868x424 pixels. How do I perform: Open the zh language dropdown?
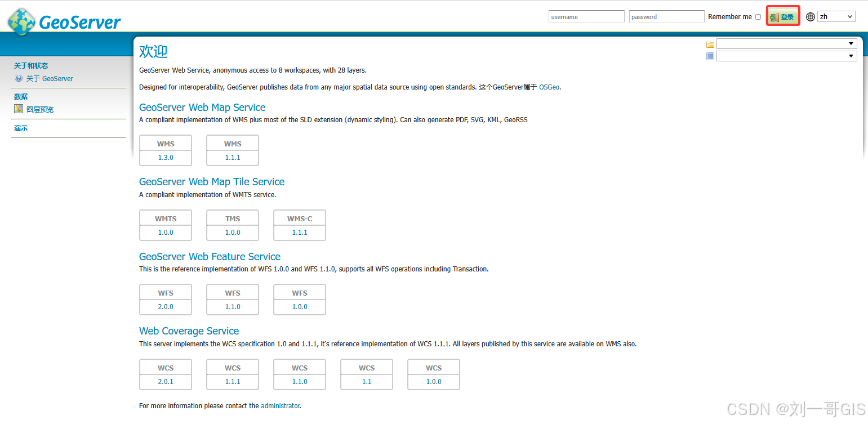(x=836, y=17)
